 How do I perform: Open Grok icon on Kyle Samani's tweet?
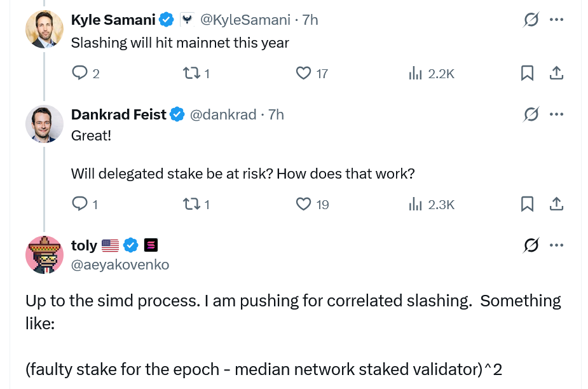(x=530, y=20)
